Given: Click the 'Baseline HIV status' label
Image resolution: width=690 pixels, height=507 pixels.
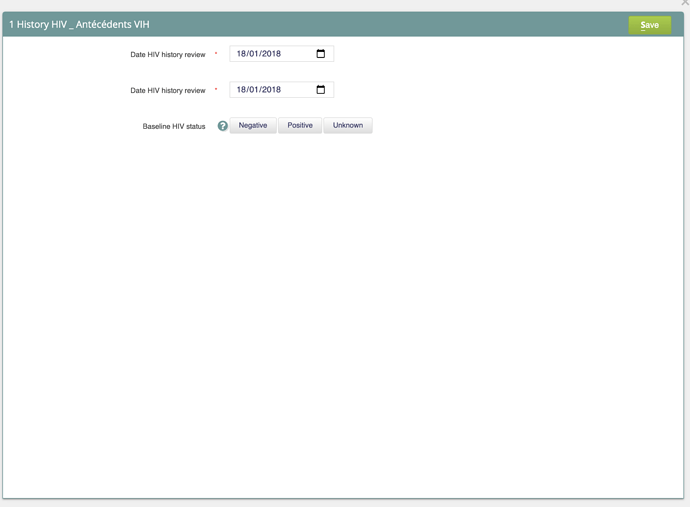Looking at the screenshot, I should 174,126.
